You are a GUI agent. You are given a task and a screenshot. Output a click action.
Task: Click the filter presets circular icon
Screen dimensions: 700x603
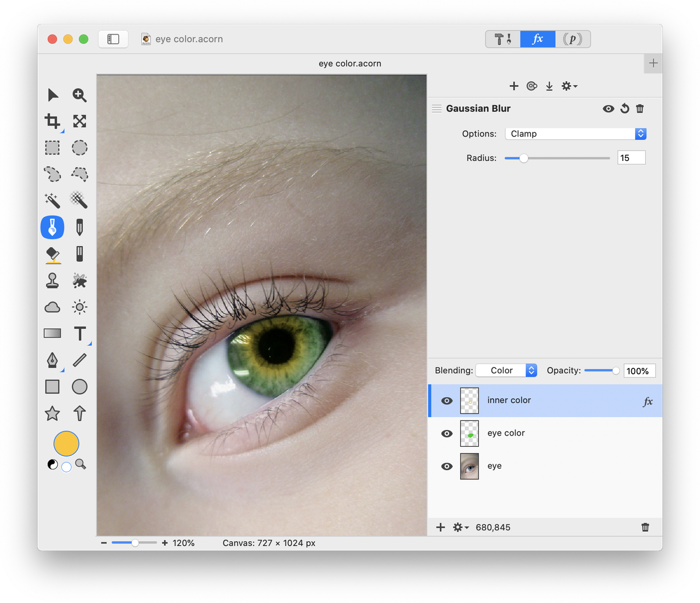point(531,86)
